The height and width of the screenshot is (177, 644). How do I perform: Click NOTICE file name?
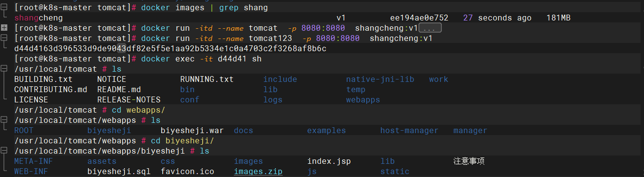(x=112, y=79)
